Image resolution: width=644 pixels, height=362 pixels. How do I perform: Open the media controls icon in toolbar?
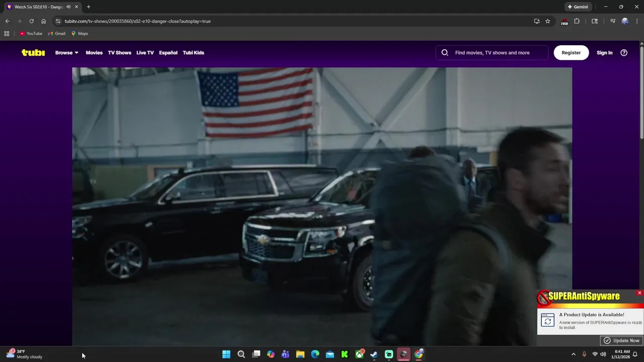pos(612,21)
